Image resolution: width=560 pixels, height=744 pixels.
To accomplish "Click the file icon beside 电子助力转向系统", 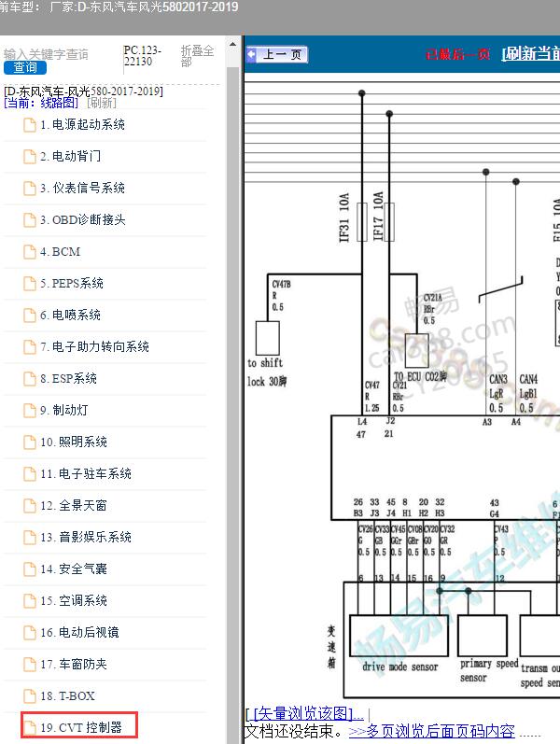I will 30,347.
